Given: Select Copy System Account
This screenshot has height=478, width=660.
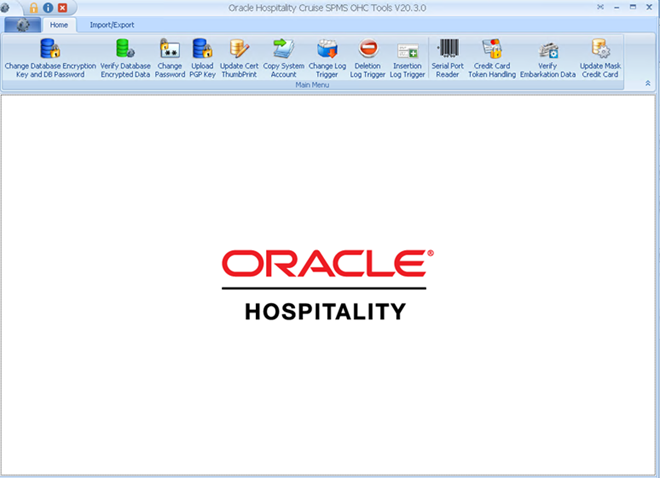Looking at the screenshot, I should [283, 58].
